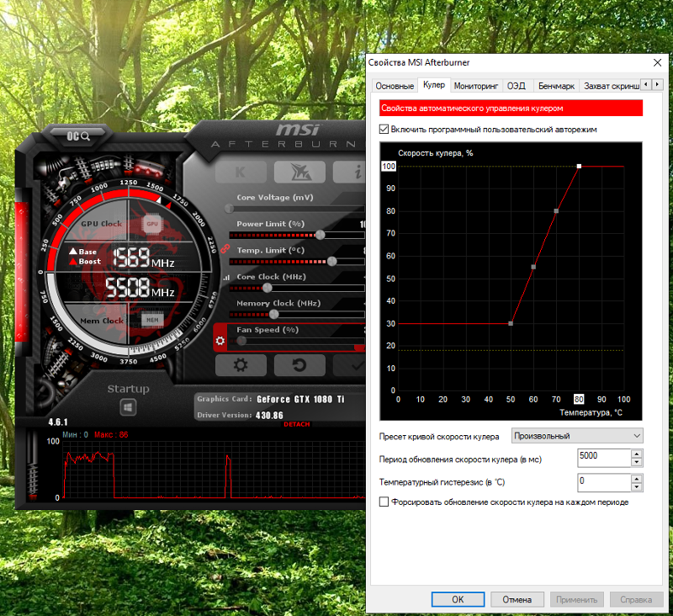This screenshot has height=616, width=673.
Task: Click the OK button
Action: 458,599
